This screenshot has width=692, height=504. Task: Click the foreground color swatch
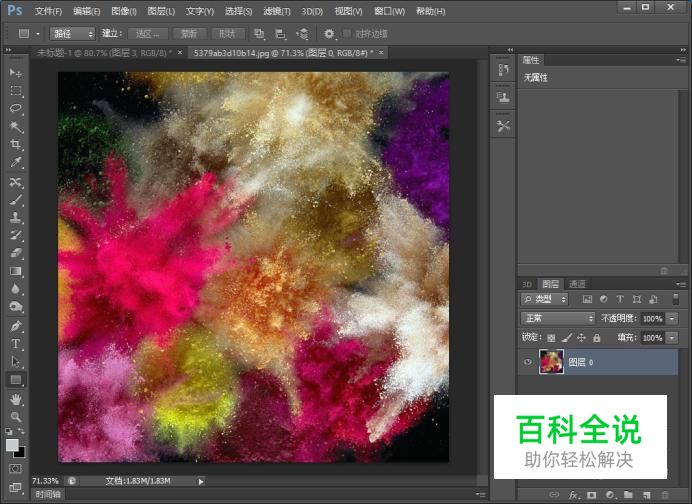pos(12,445)
